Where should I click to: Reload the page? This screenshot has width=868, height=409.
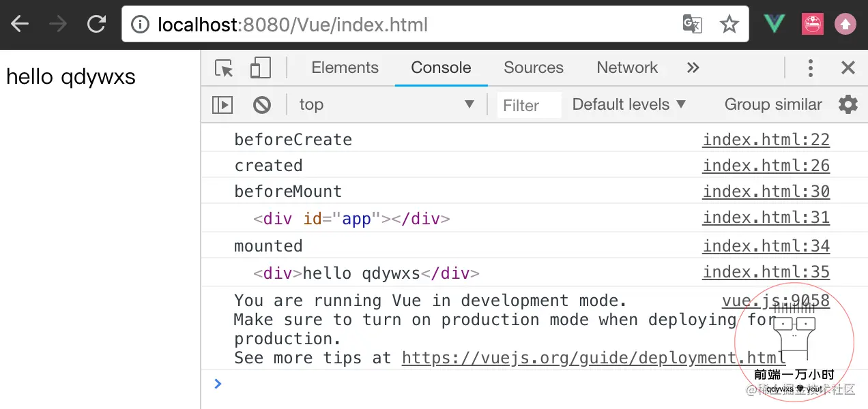pos(96,22)
